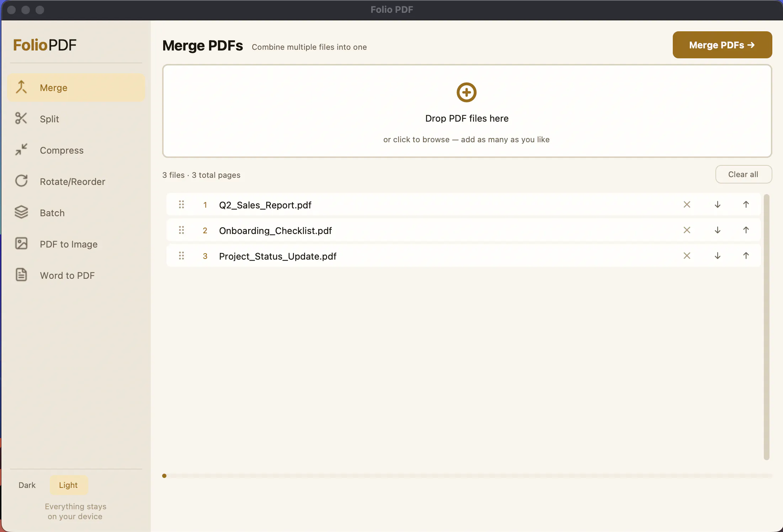783x532 pixels.
Task: Open the Split tool label
Action: 49,119
